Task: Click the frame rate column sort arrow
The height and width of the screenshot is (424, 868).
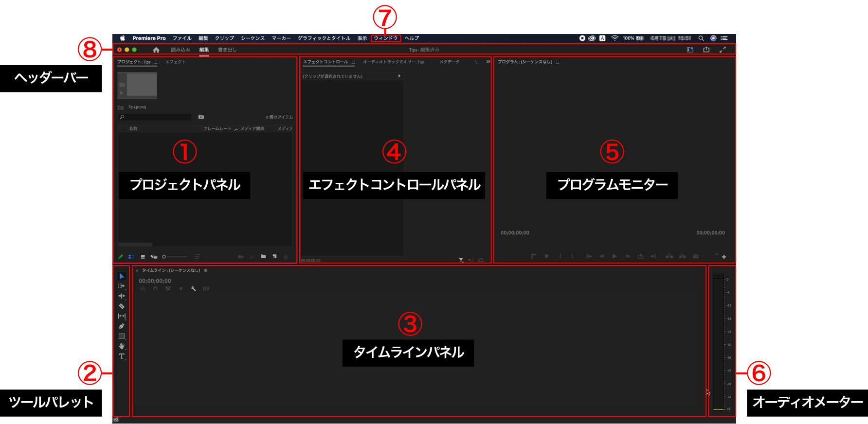Action: (x=236, y=129)
